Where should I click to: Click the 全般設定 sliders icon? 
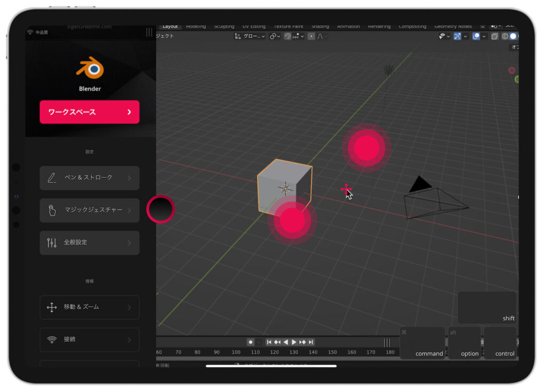(52, 243)
